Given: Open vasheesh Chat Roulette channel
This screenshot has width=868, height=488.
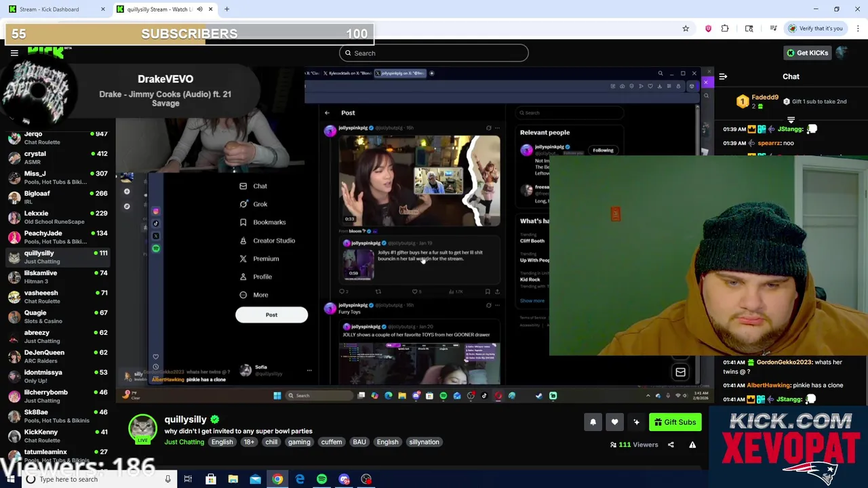Looking at the screenshot, I should (58, 297).
